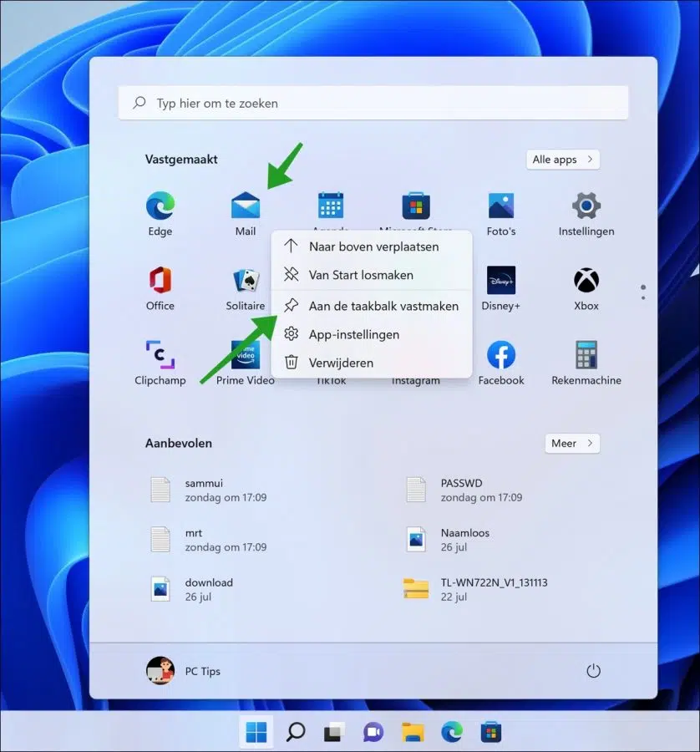Choose Van Start losmaken
Image resolution: width=700 pixels, height=752 pixels.
[x=372, y=275]
